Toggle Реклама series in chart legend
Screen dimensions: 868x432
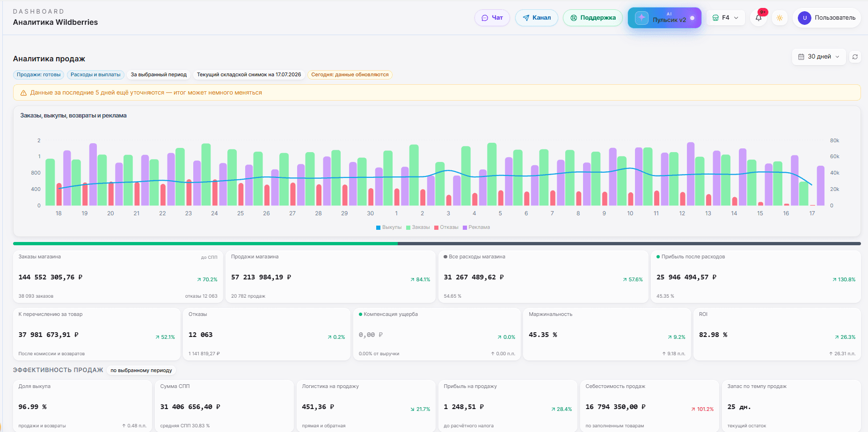pyautogui.click(x=476, y=227)
